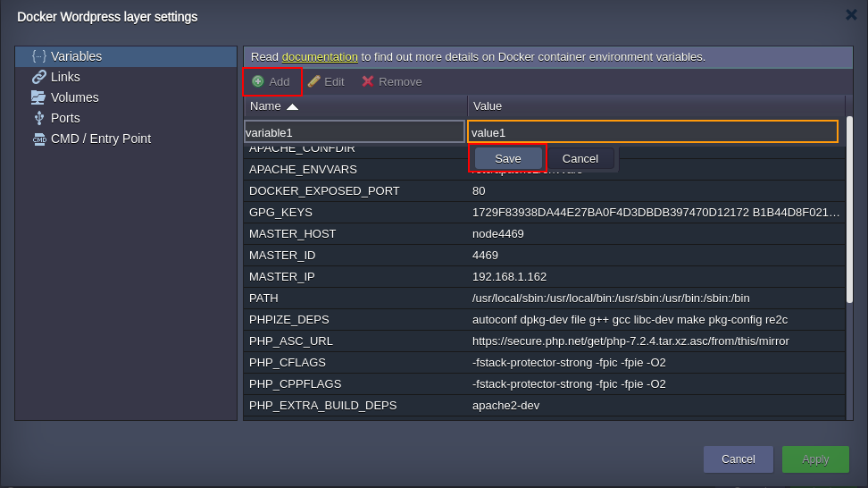Click the Edit toolbar label
868x488 pixels.
click(x=334, y=82)
